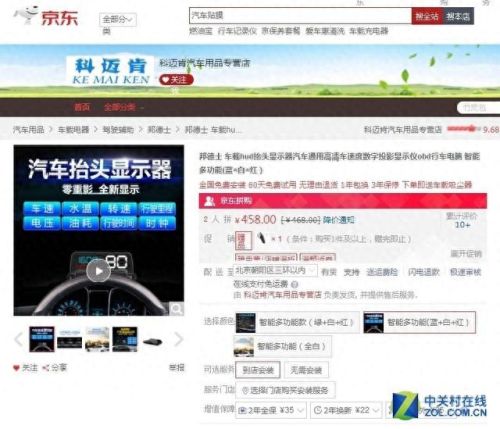Choose the 智能多功能款（绿+白+红）color option
This screenshot has height=429, width=500.
pos(297,322)
